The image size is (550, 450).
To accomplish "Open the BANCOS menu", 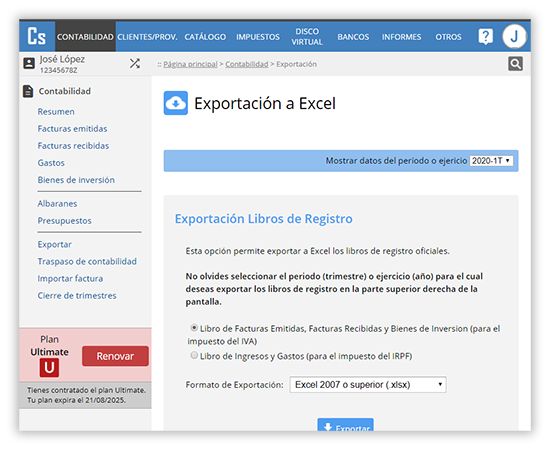I will (353, 37).
